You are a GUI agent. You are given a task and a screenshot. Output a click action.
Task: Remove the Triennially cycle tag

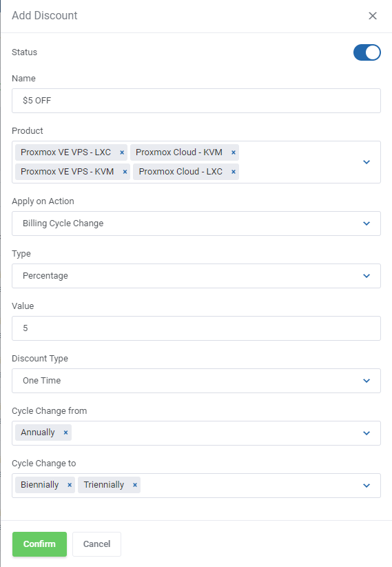point(135,485)
